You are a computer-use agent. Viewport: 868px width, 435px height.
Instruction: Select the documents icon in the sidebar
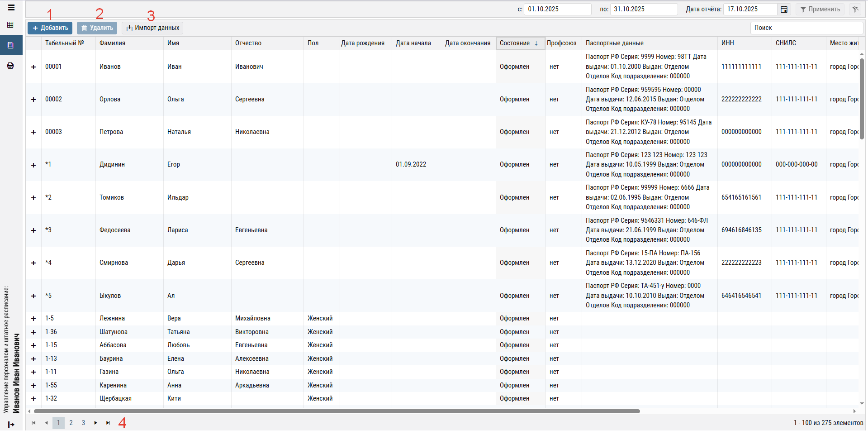pyautogui.click(x=11, y=45)
